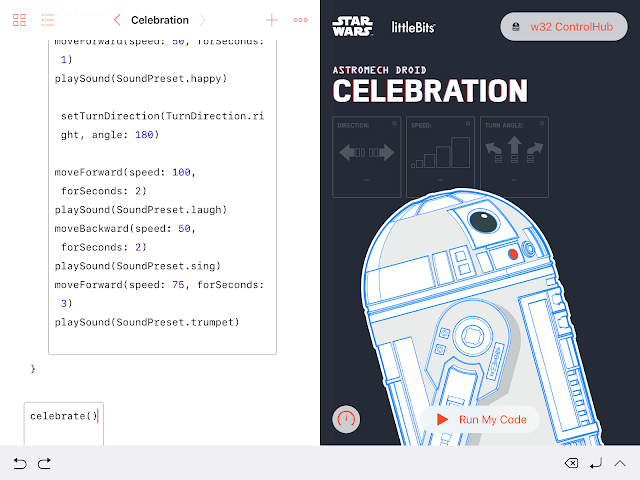Select the Speed indicator panel
This screenshot has width=640, height=480.
click(440, 157)
